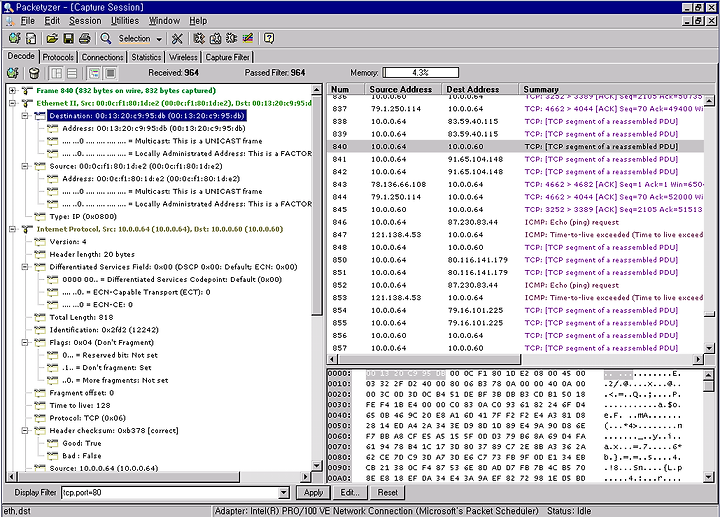Collapse Differentiated Services Field node
Screen dimensions: 720x517
25,267
